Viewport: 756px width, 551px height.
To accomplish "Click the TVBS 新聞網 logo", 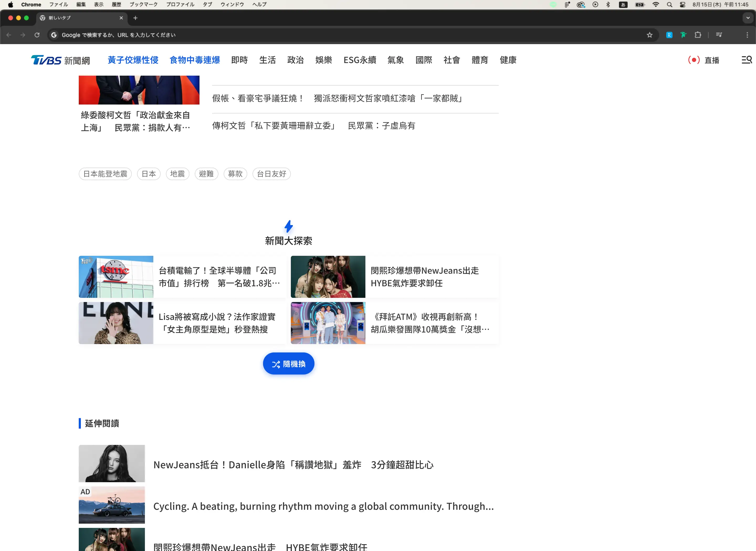I will pyautogui.click(x=60, y=60).
